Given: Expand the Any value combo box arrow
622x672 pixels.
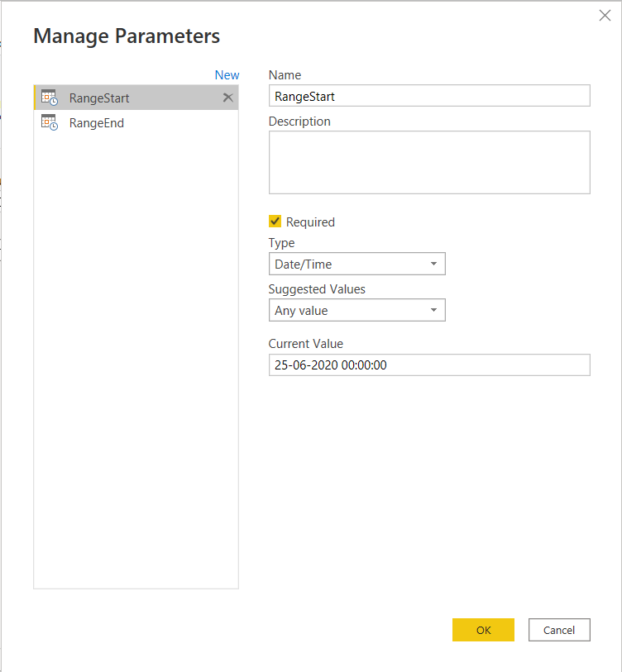Looking at the screenshot, I should (435, 310).
